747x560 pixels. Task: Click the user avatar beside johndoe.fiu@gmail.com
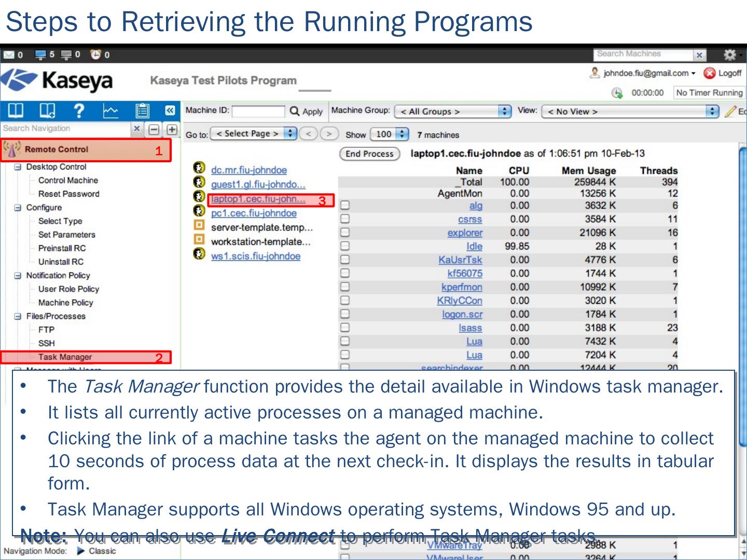coord(594,73)
